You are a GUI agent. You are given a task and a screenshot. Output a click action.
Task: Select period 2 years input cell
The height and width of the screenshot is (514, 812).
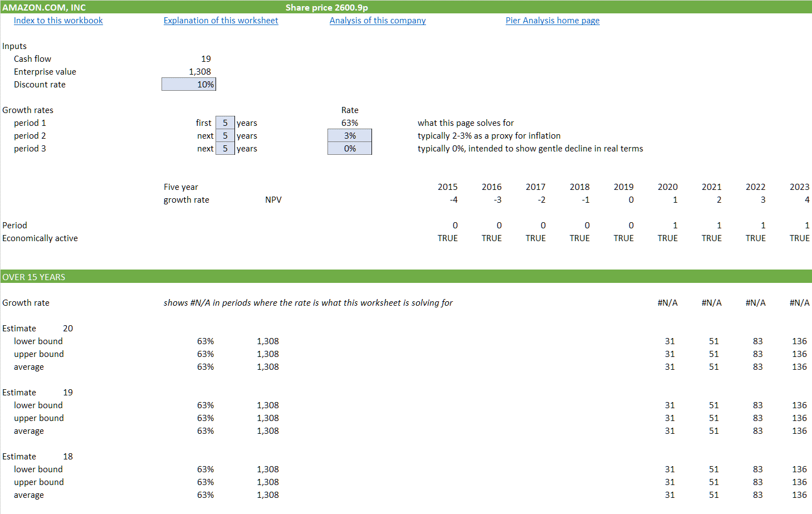[225, 135]
